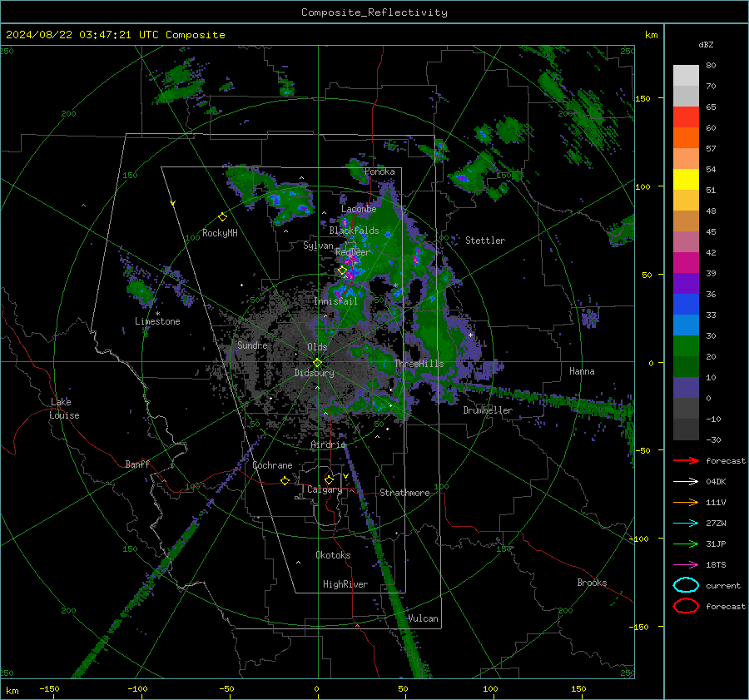Click the timestamp 2024/08/22 03:47:21 UTC Composite

(x=115, y=35)
